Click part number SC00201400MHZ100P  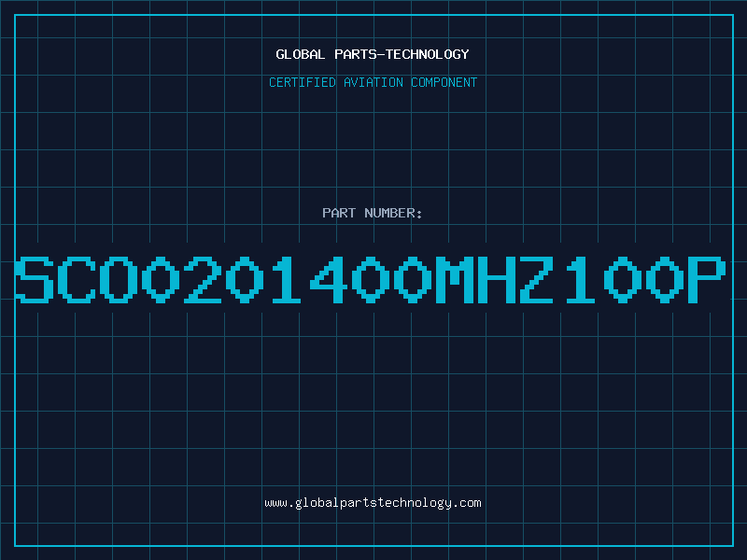tap(371, 280)
